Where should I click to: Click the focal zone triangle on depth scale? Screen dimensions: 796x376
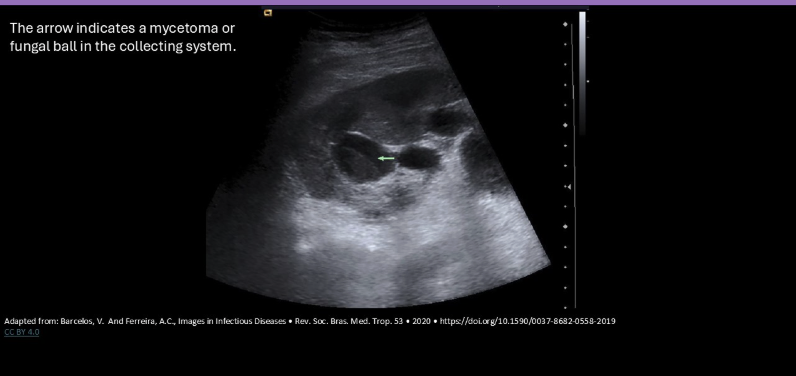click(x=569, y=187)
